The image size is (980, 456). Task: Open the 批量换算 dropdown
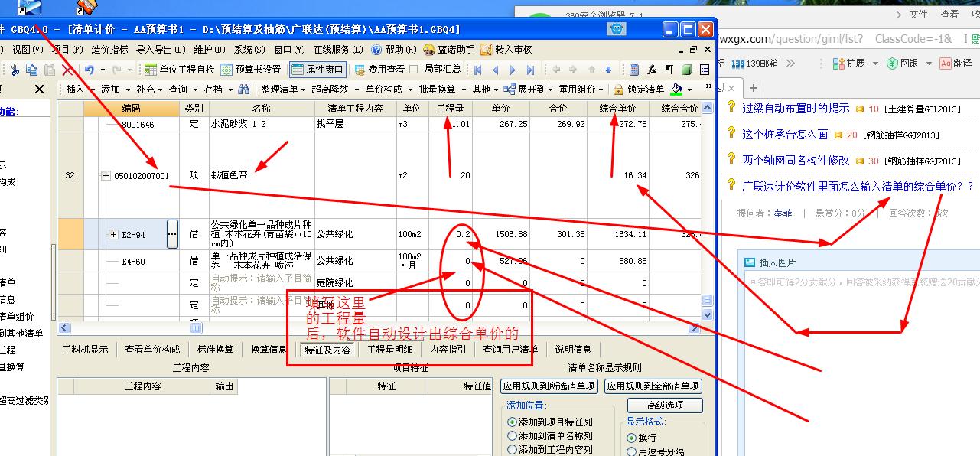point(441,90)
